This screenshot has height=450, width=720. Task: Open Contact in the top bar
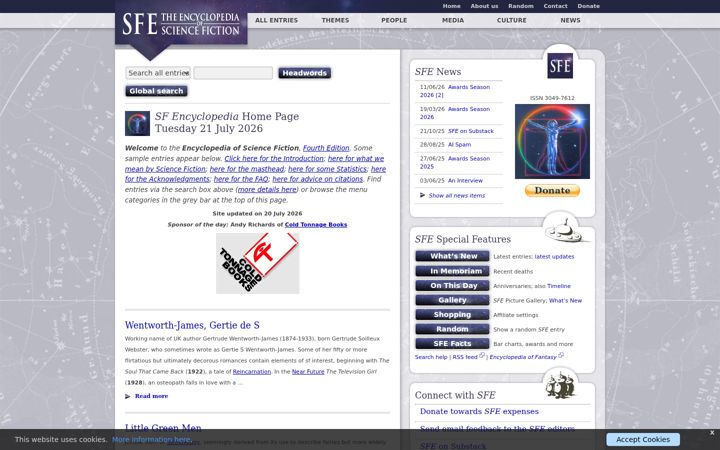point(555,6)
